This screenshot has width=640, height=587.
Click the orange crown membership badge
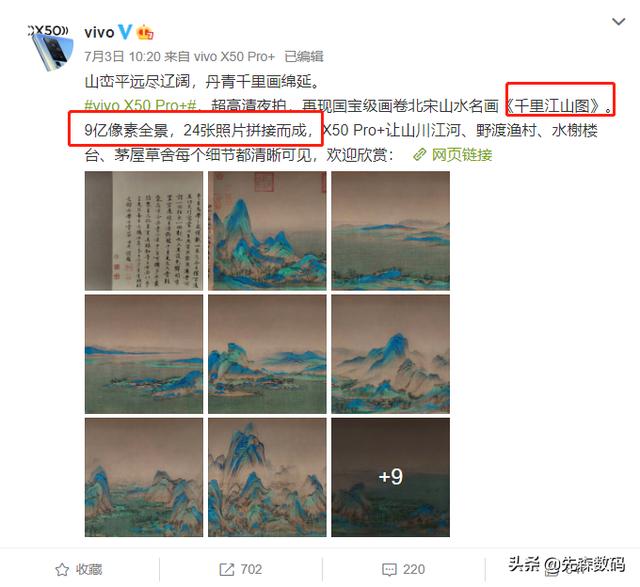click(x=145, y=32)
